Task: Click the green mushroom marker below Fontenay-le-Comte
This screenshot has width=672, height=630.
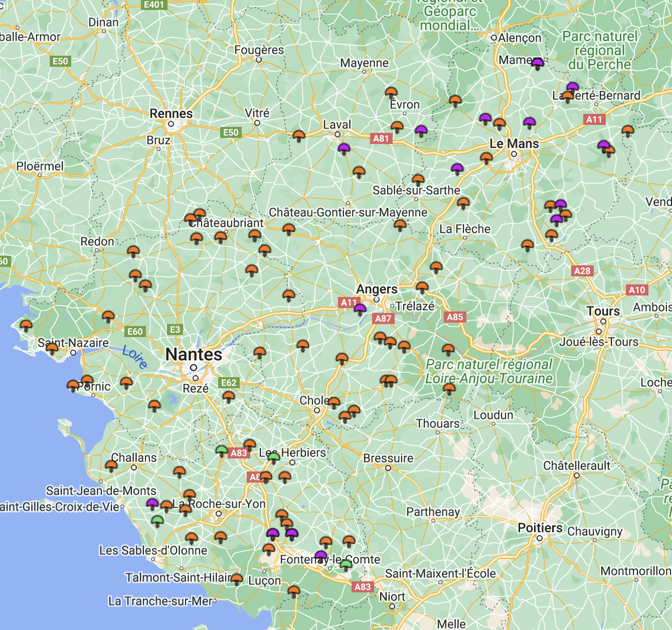Action: tap(346, 565)
